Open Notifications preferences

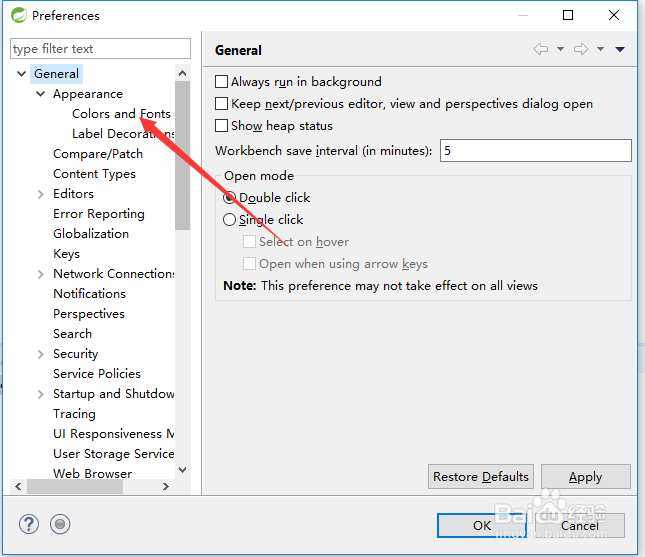pos(90,294)
